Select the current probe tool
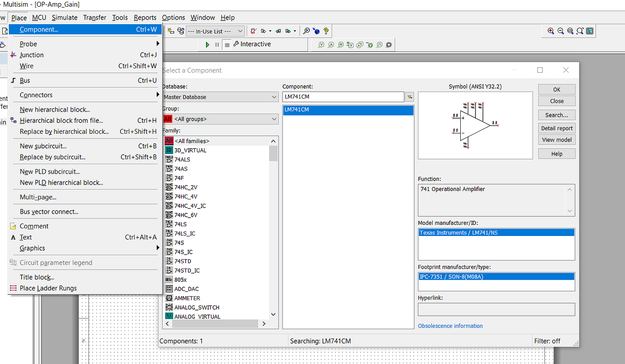The image size is (625, 364). pyautogui.click(x=331, y=44)
